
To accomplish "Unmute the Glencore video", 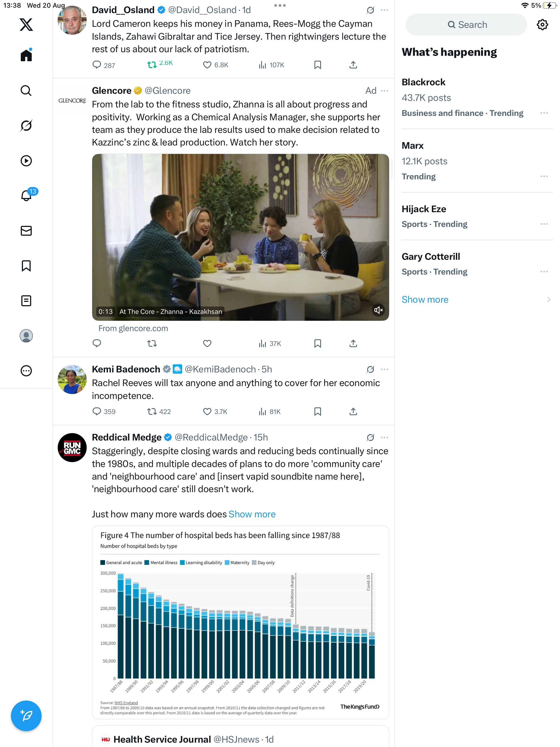I will click(378, 310).
